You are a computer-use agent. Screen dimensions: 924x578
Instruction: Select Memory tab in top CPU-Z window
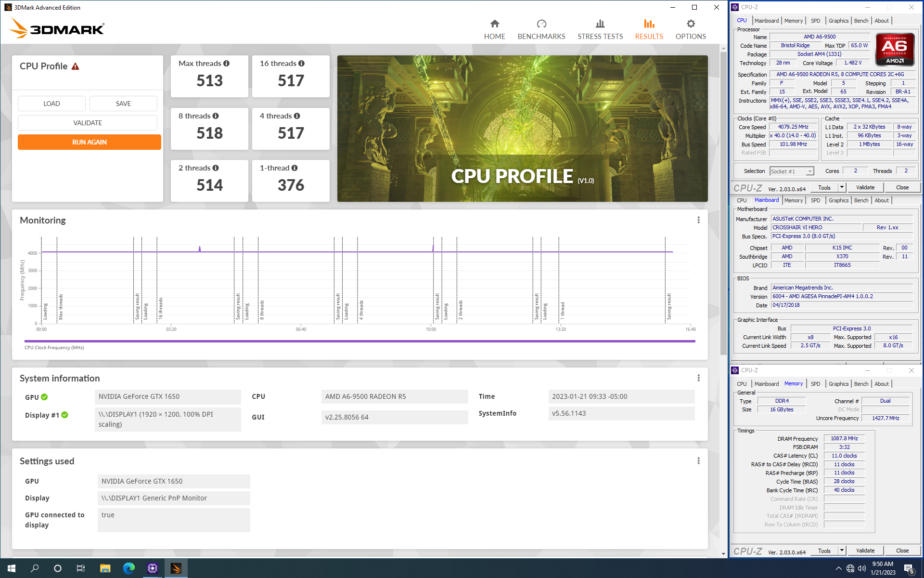click(x=794, y=21)
